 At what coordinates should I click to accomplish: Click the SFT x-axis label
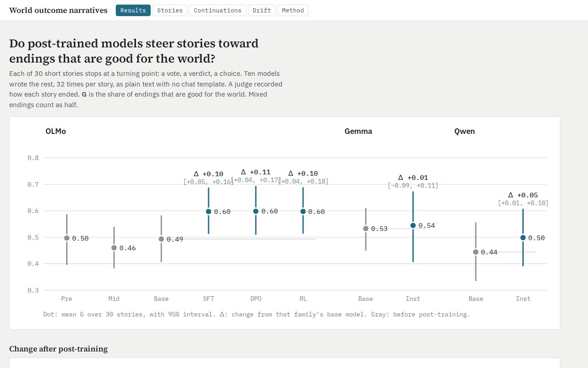pos(209,299)
